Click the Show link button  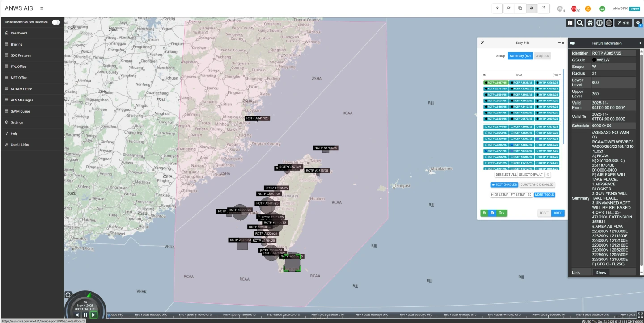tap(601, 273)
